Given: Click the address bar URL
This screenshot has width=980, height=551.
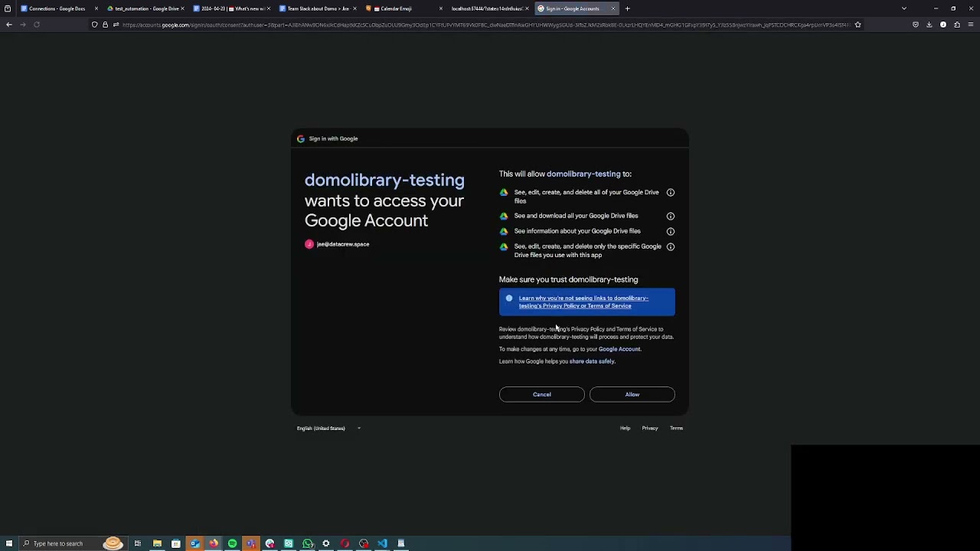Looking at the screenshot, I should click(x=486, y=24).
